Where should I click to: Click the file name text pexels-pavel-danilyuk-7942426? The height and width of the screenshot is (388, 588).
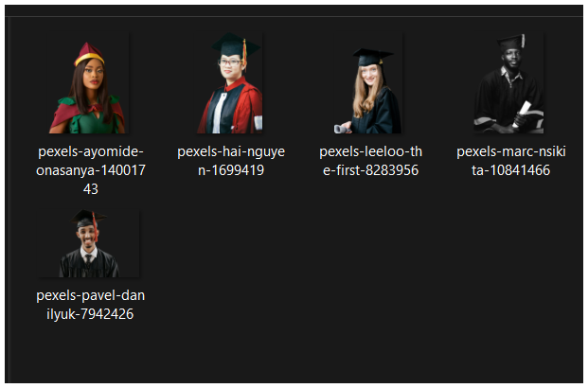tap(90, 305)
